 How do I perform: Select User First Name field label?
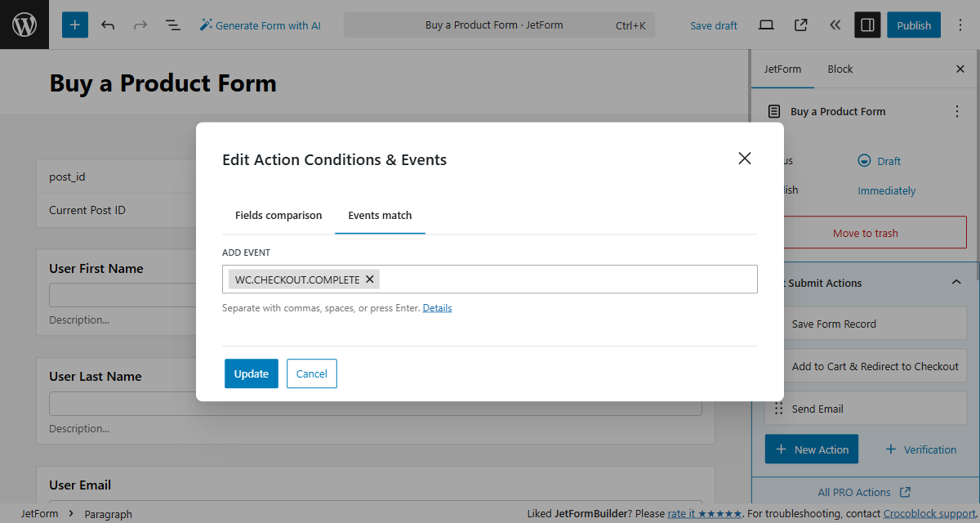click(x=96, y=268)
